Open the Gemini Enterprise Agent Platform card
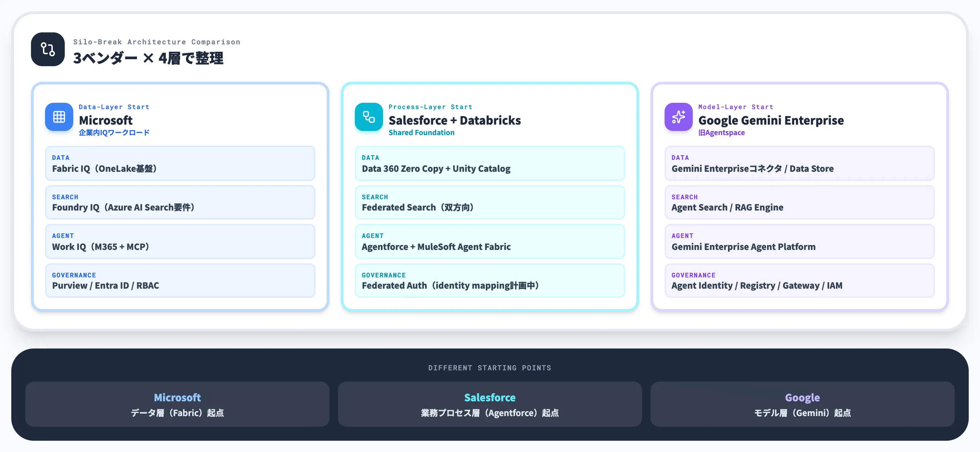Screen dimensions: 980x452 (799, 241)
